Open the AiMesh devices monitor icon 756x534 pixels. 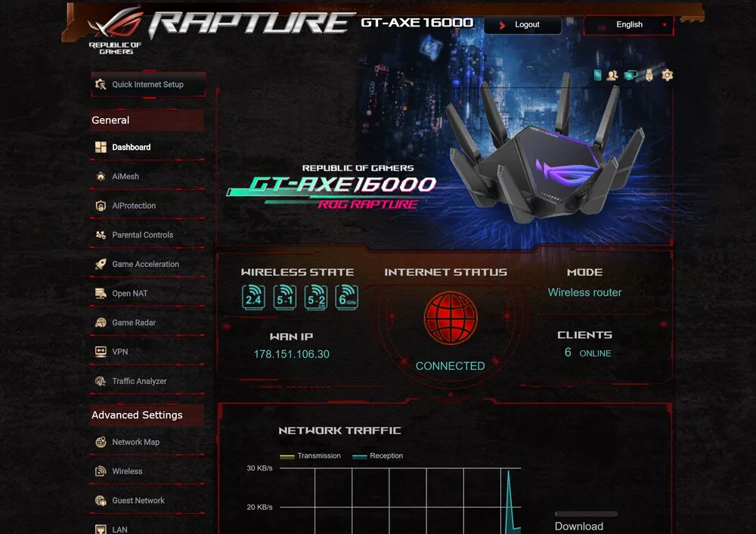point(631,75)
